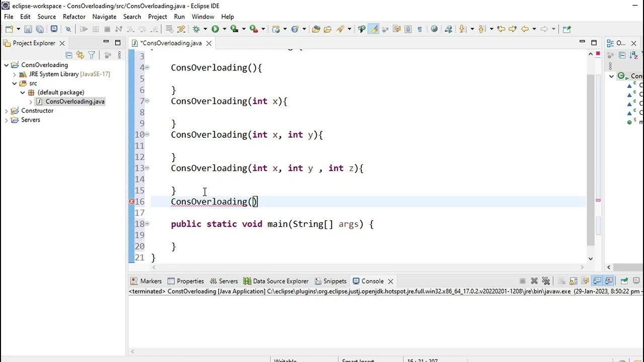The height and width of the screenshot is (362, 644).
Task: Click the Coverage run icon
Action: coord(234,29)
